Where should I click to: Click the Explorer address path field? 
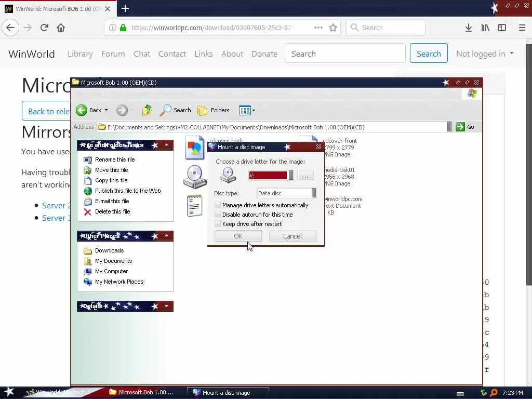tap(271, 127)
